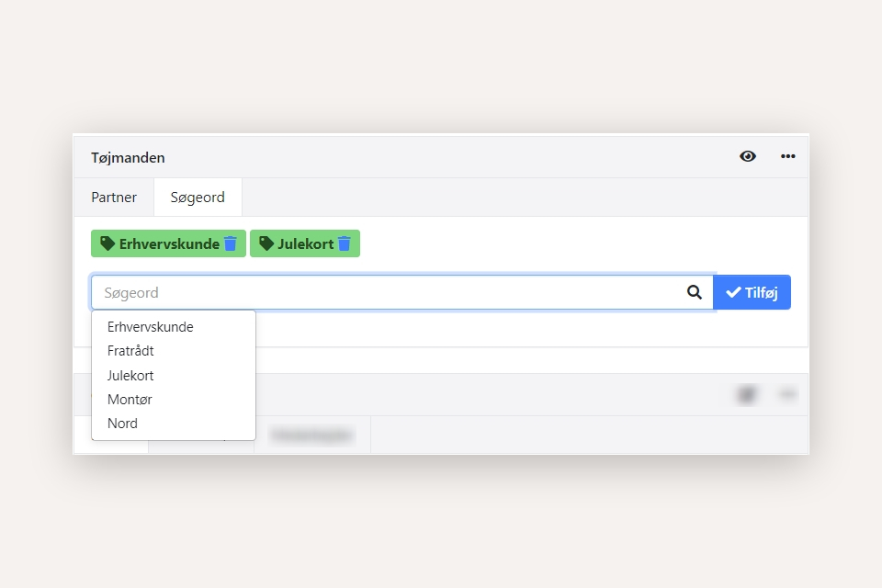Screen dimensions: 882x588
Task: Remove the Julekort tag with trash icon
Action: pyautogui.click(x=345, y=243)
